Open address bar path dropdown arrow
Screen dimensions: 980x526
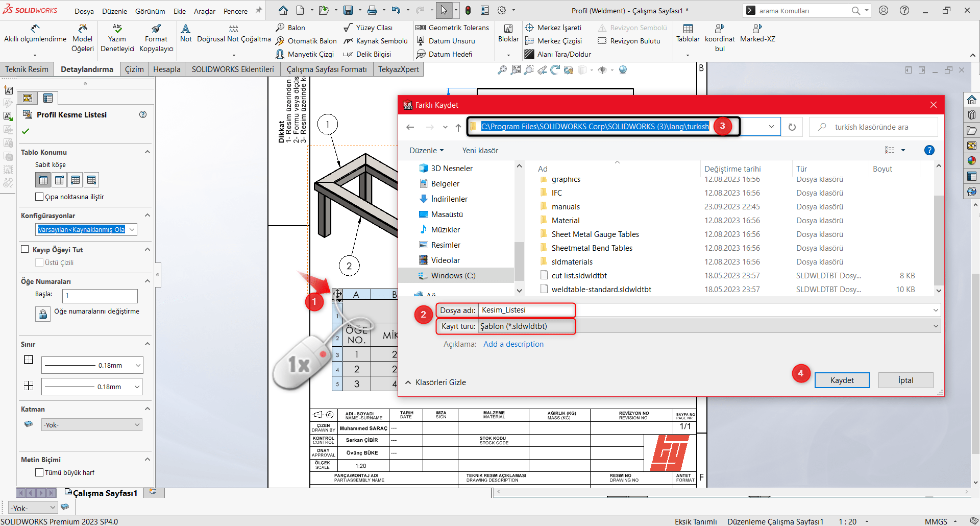tap(771, 127)
